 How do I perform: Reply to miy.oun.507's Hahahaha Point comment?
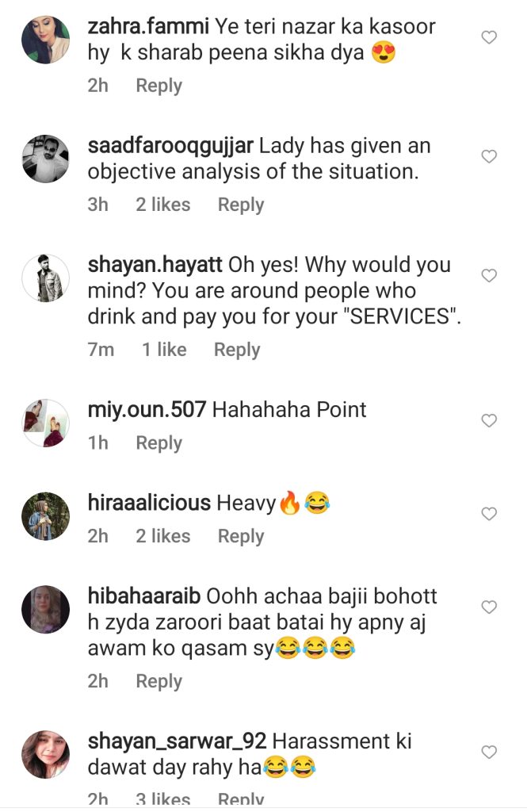pos(159,442)
